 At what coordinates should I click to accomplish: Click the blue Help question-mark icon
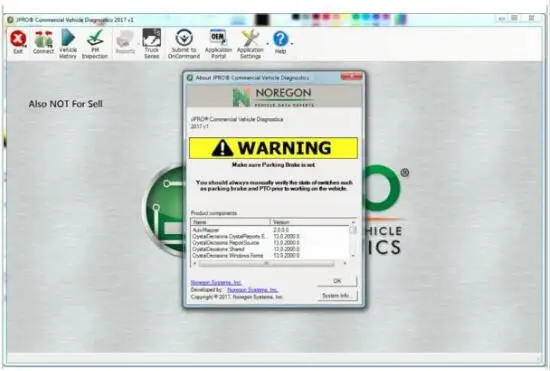pos(280,39)
